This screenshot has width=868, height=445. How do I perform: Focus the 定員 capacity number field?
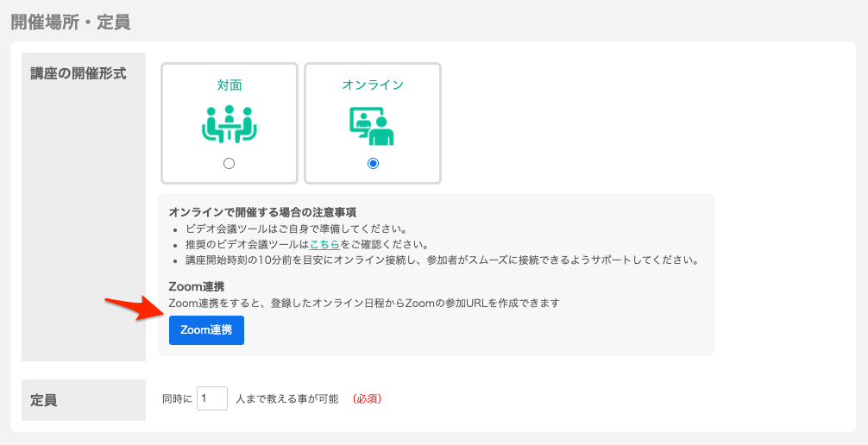tap(212, 398)
